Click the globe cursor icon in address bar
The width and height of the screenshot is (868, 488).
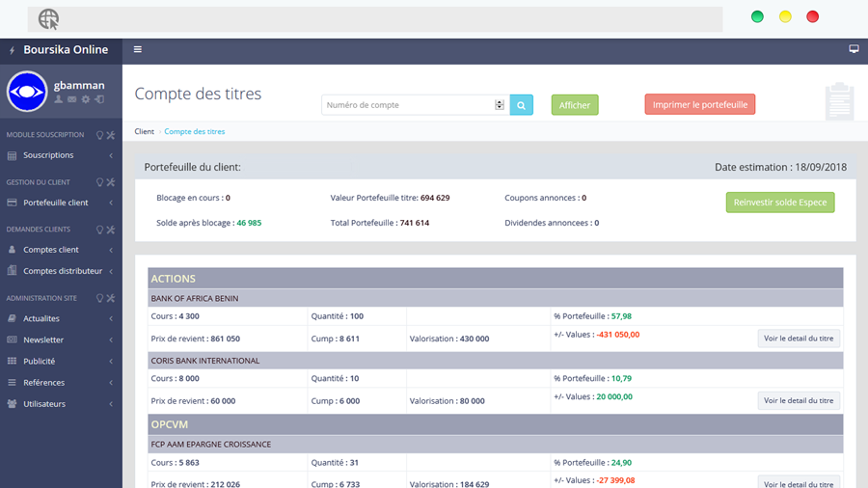coord(49,19)
